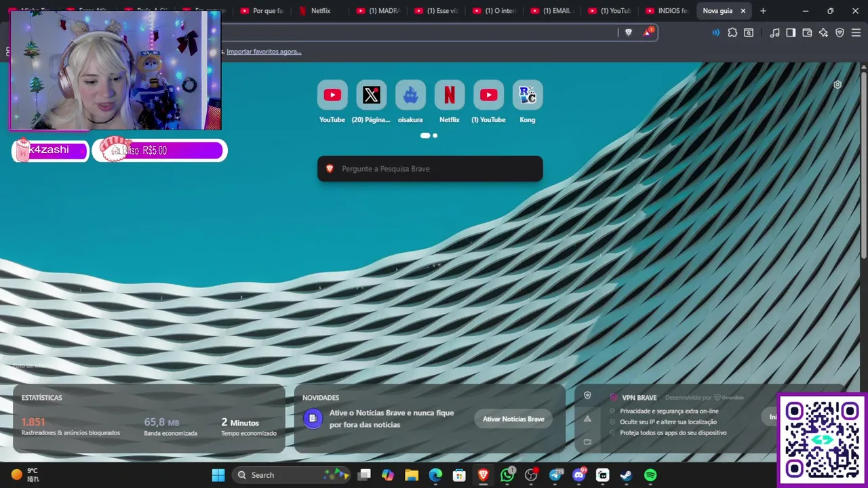Open Steam from the taskbar
The image size is (868, 488).
click(x=626, y=475)
